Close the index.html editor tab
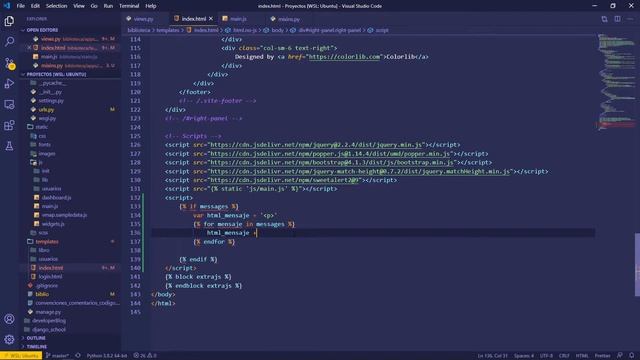Viewport: 640px width, 360px height. (211, 19)
